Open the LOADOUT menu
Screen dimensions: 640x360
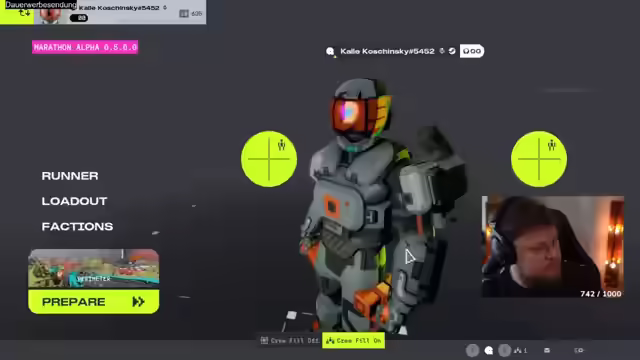click(74, 201)
